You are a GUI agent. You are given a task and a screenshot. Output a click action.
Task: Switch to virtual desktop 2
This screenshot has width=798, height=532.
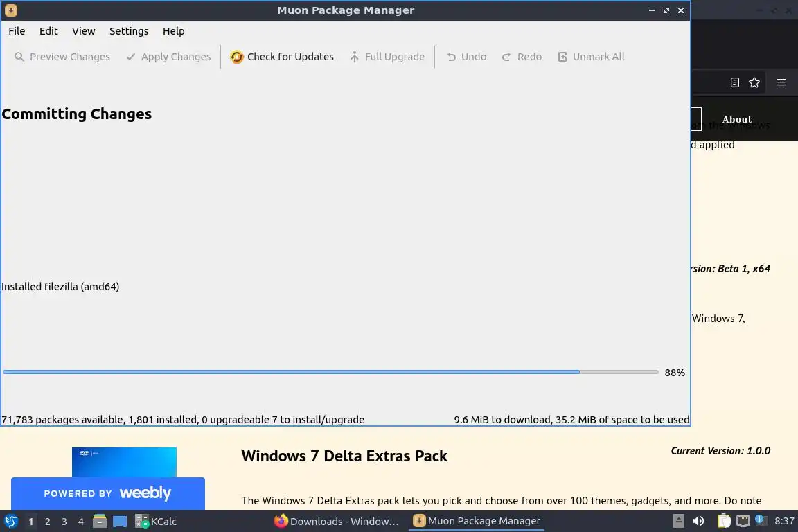click(47, 522)
